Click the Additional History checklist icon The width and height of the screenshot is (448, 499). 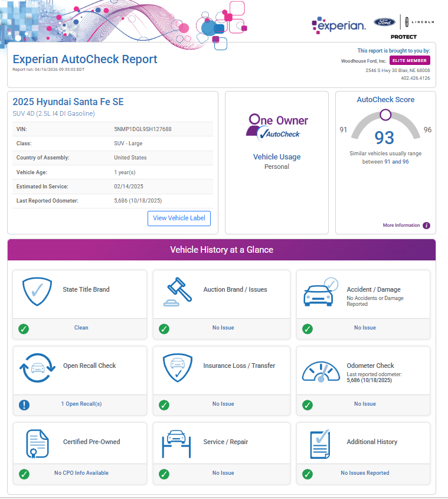click(320, 444)
